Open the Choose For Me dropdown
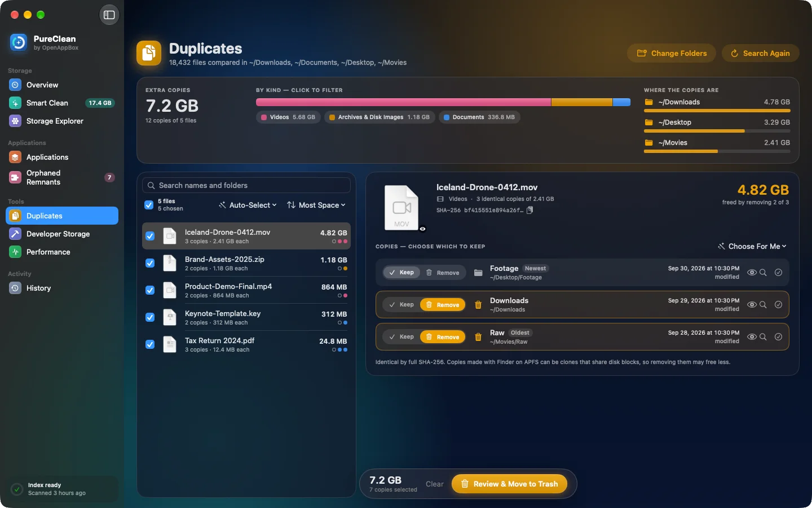The width and height of the screenshot is (812, 508). click(752, 246)
